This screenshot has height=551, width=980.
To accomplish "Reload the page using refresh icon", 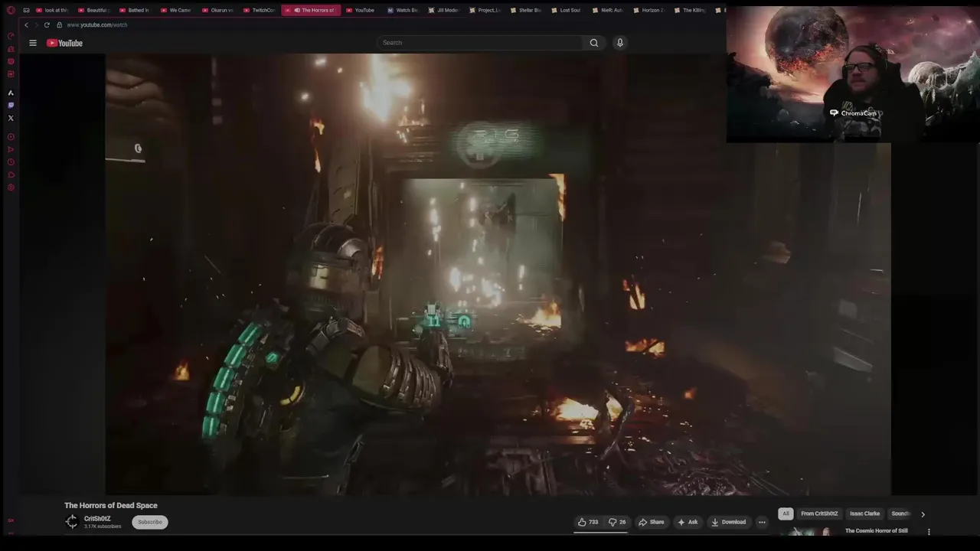I will tap(47, 24).
